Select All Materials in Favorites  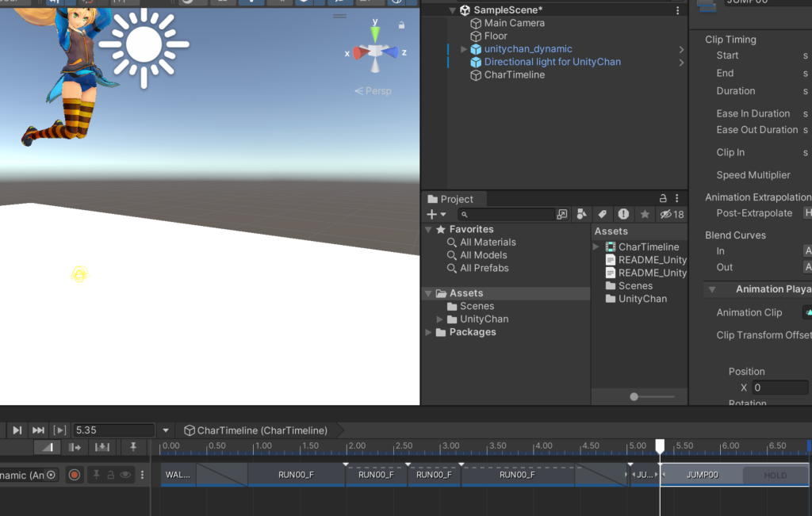(x=488, y=243)
